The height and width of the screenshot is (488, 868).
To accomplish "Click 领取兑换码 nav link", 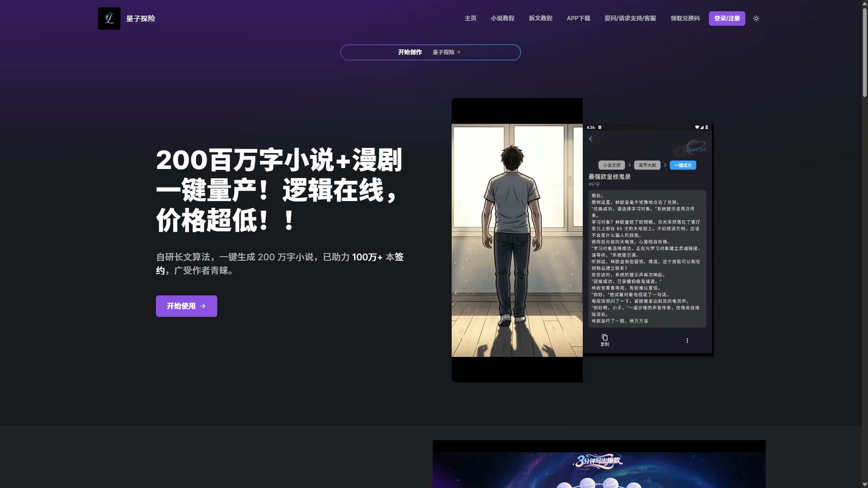I will pos(684,19).
